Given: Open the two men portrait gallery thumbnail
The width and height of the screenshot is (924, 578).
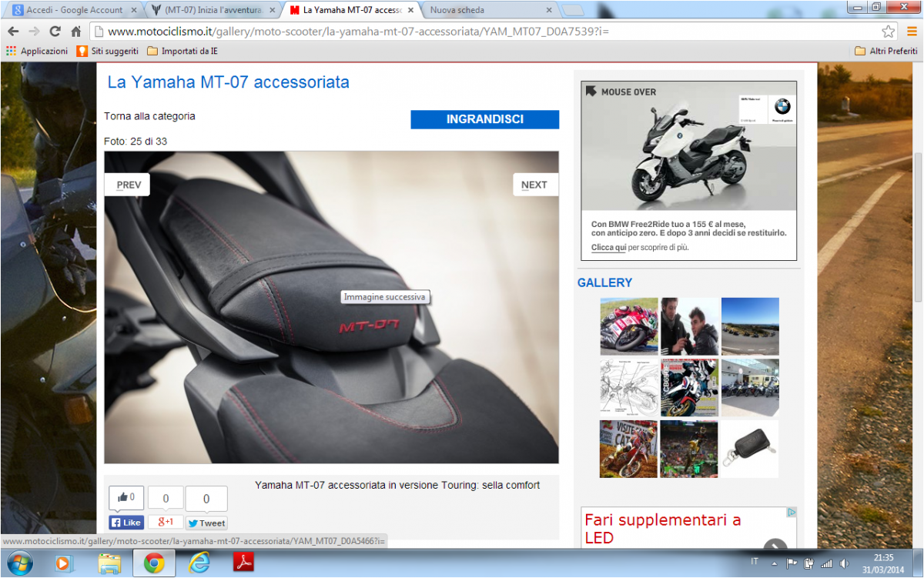Looking at the screenshot, I should pyautogui.click(x=689, y=326).
